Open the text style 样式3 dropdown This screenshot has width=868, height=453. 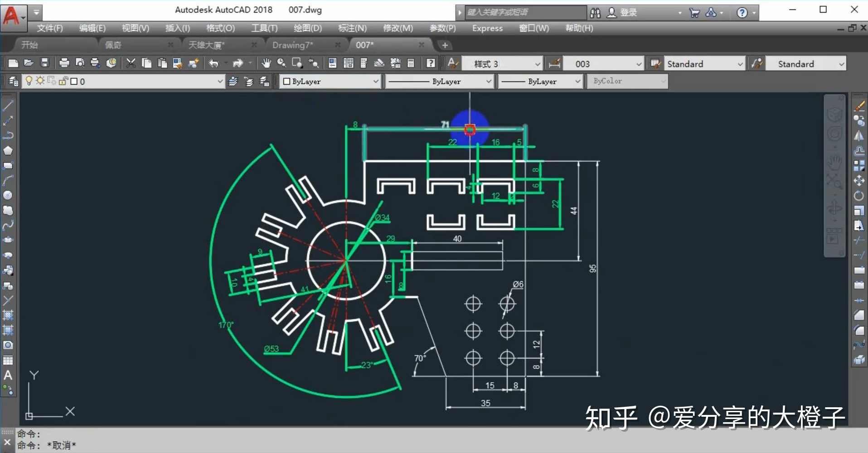pos(536,63)
